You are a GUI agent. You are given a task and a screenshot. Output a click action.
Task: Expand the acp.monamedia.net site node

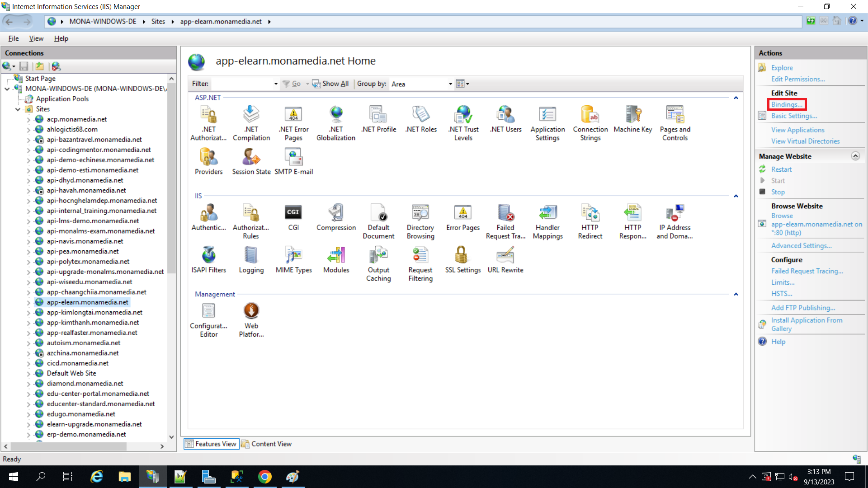click(28, 120)
